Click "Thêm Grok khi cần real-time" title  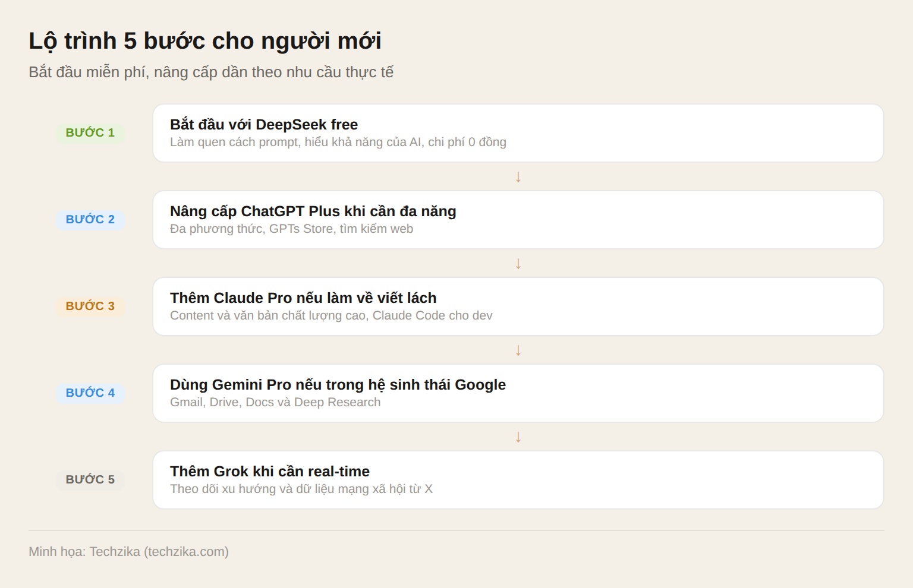point(270,471)
